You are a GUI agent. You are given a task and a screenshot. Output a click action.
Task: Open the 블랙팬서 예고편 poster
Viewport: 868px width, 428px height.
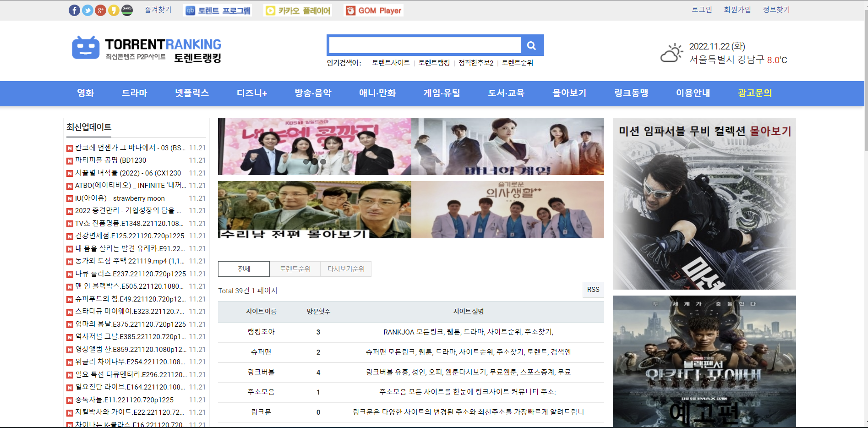pos(704,362)
